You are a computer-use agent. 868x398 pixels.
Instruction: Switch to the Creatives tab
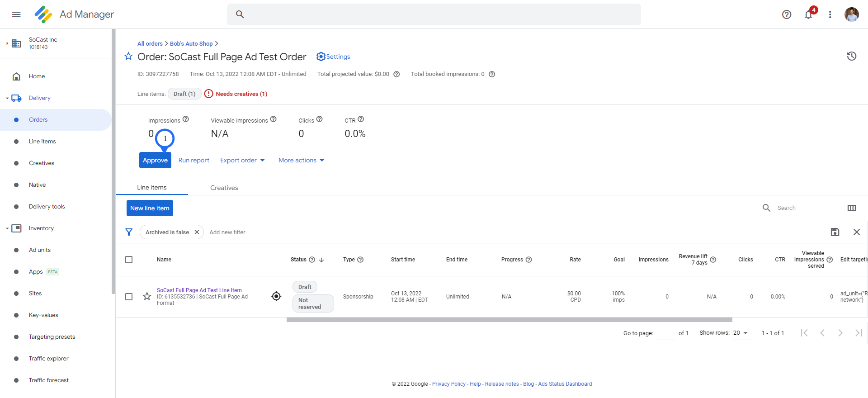coord(224,188)
